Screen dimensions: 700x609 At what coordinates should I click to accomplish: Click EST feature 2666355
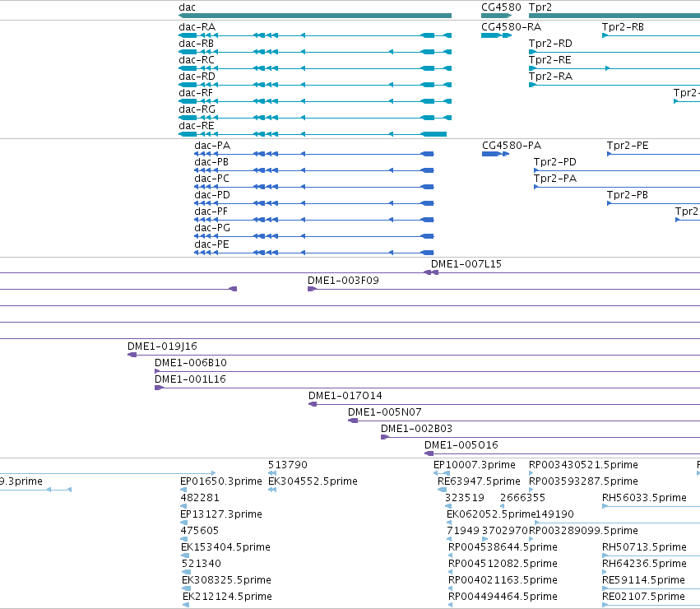[523, 498]
